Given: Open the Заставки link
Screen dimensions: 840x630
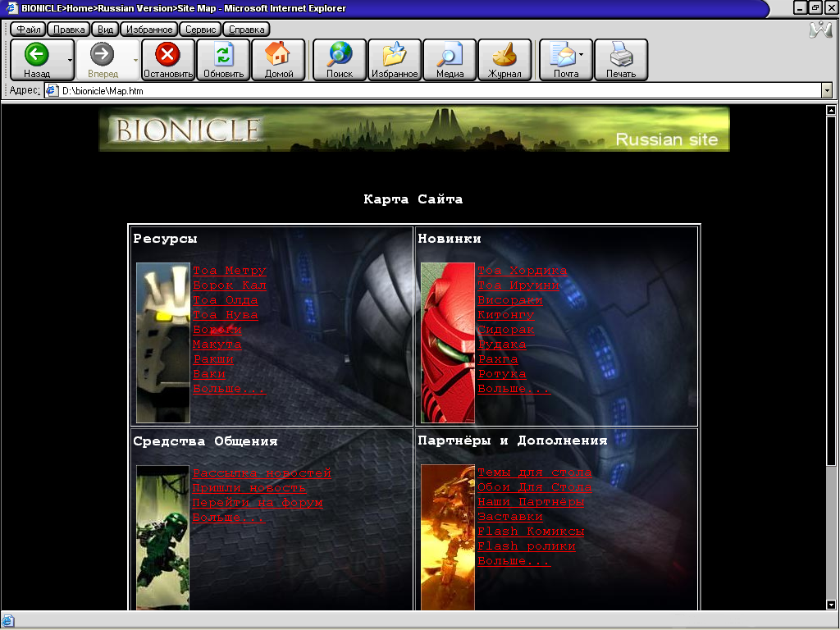Looking at the screenshot, I should [510, 517].
